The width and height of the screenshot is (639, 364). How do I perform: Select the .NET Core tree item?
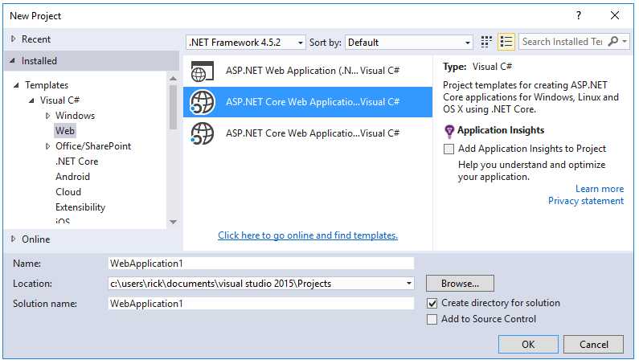[76, 162]
